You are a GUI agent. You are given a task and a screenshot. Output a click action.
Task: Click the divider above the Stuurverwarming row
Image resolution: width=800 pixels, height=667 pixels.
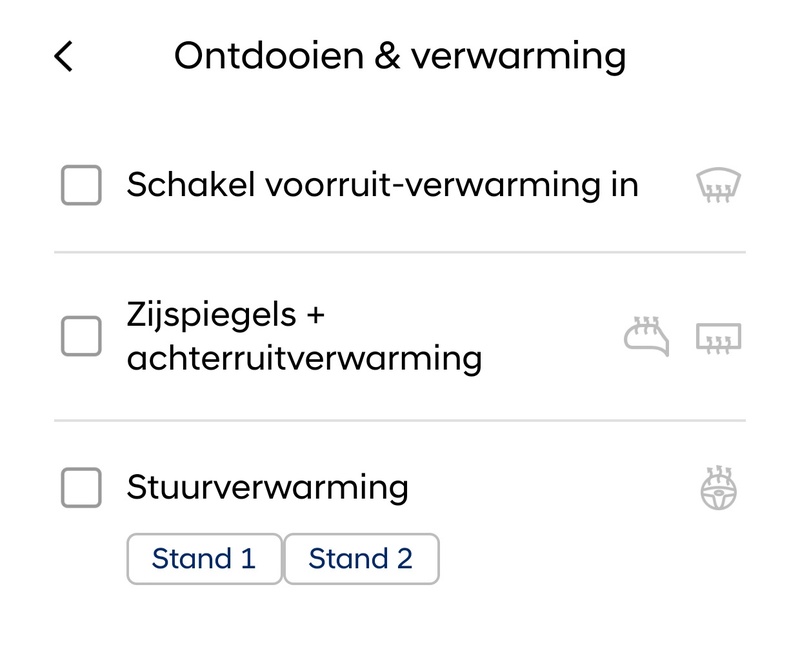(400, 421)
